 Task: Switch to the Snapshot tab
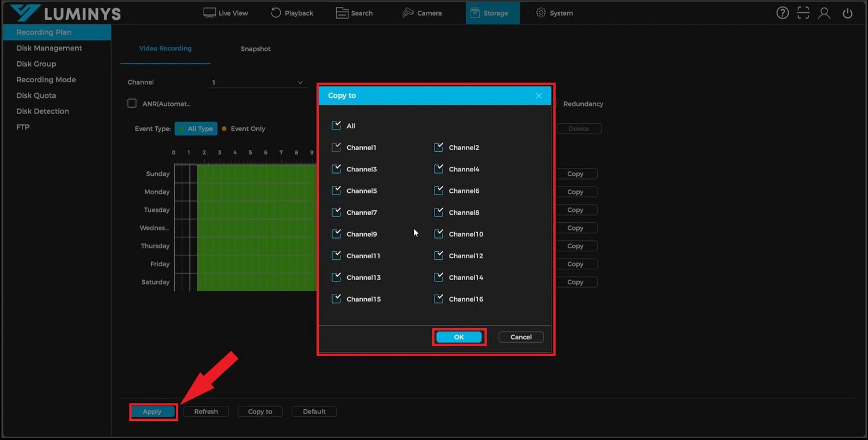pos(255,49)
